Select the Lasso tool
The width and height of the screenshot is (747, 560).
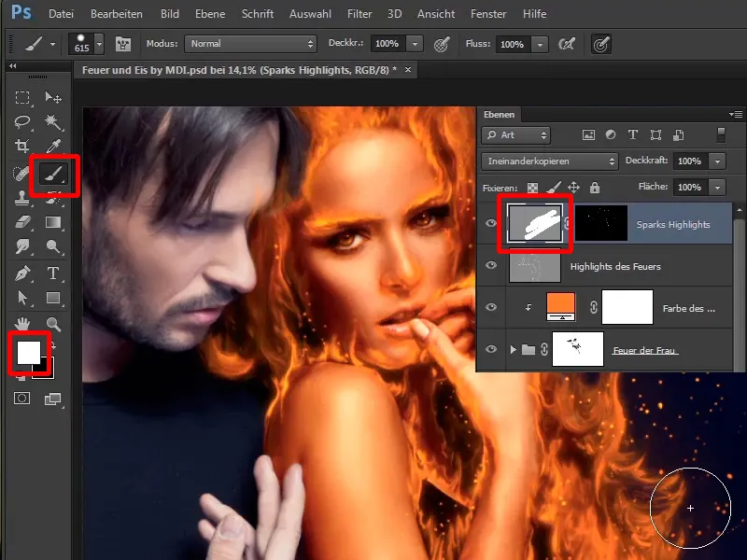[22, 122]
